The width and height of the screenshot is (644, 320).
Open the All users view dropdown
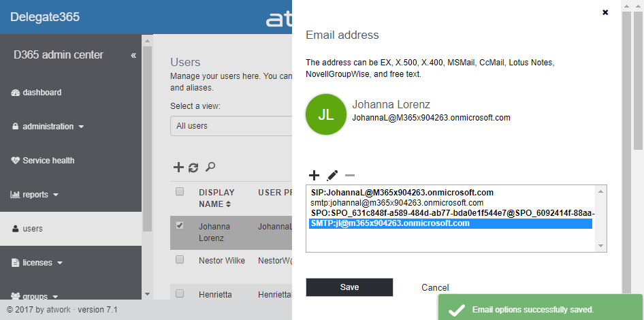coord(231,126)
